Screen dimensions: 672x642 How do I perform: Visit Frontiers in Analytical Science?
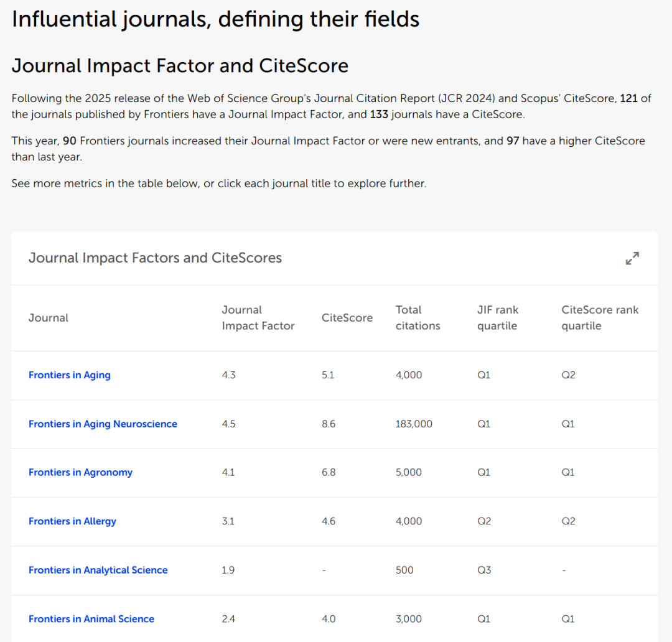click(98, 570)
